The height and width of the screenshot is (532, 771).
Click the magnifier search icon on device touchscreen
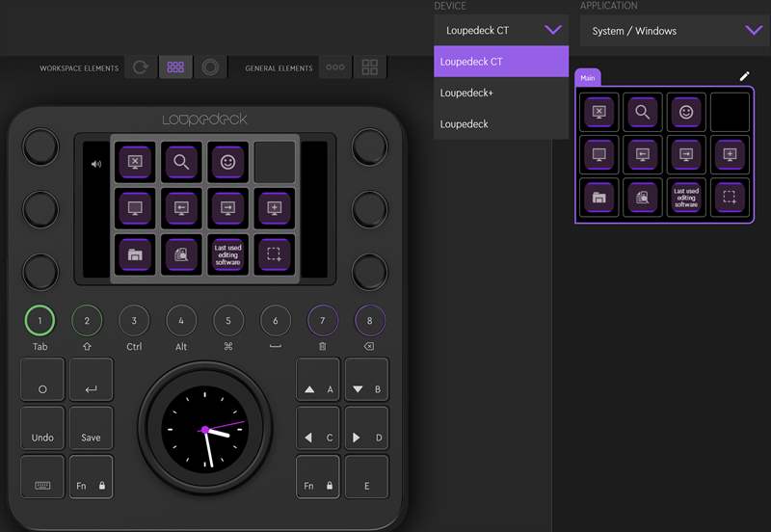(181, 162)
